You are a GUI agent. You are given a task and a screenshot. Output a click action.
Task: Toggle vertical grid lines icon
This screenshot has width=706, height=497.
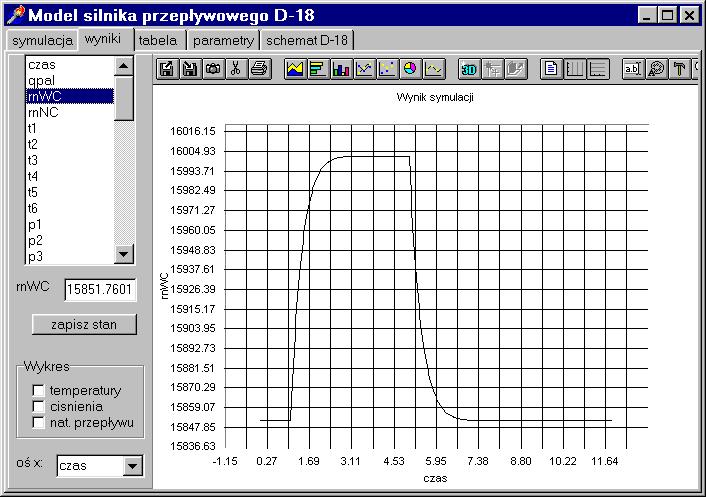[x=574, y=69]
